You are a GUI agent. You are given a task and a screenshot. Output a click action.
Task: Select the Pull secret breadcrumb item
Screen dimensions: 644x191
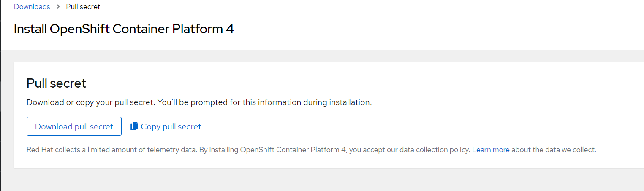[83, 7]
